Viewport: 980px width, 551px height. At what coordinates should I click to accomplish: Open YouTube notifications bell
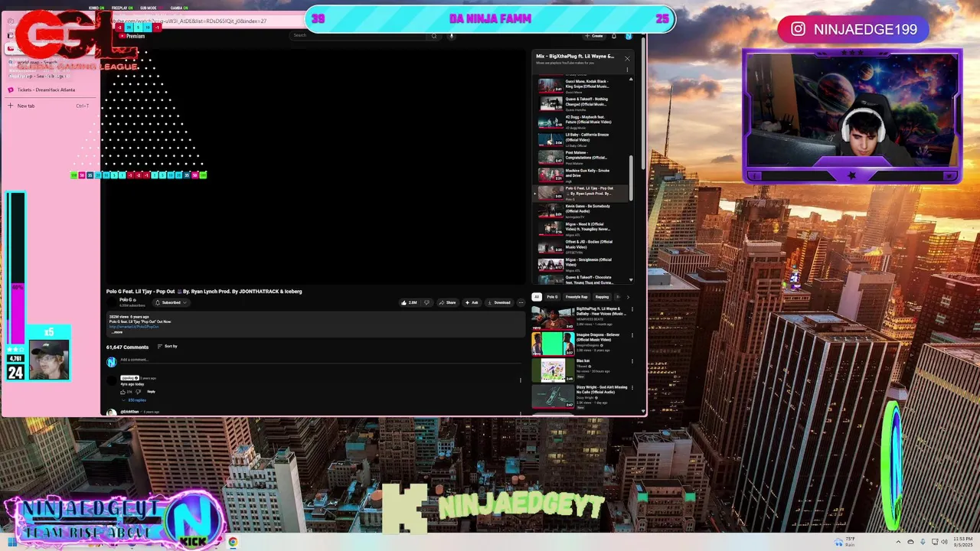613,35
